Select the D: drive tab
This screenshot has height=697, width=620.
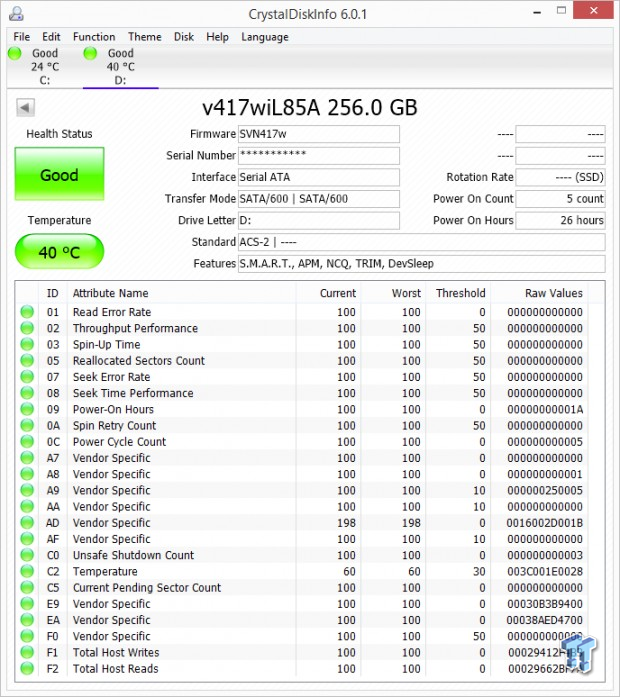click(x=120, y=67)
